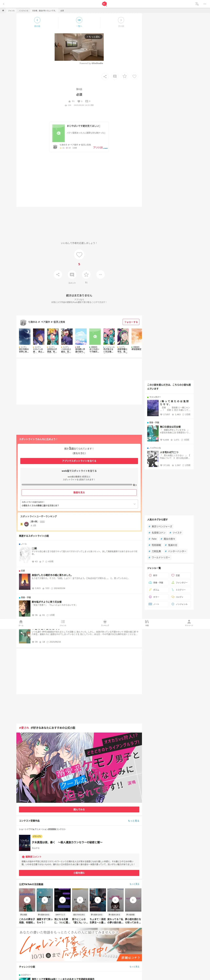The height and width of the screenshot is (980, 210).
Task: Click the home icon in breadcrumb
Action: [x=3, y=11]
